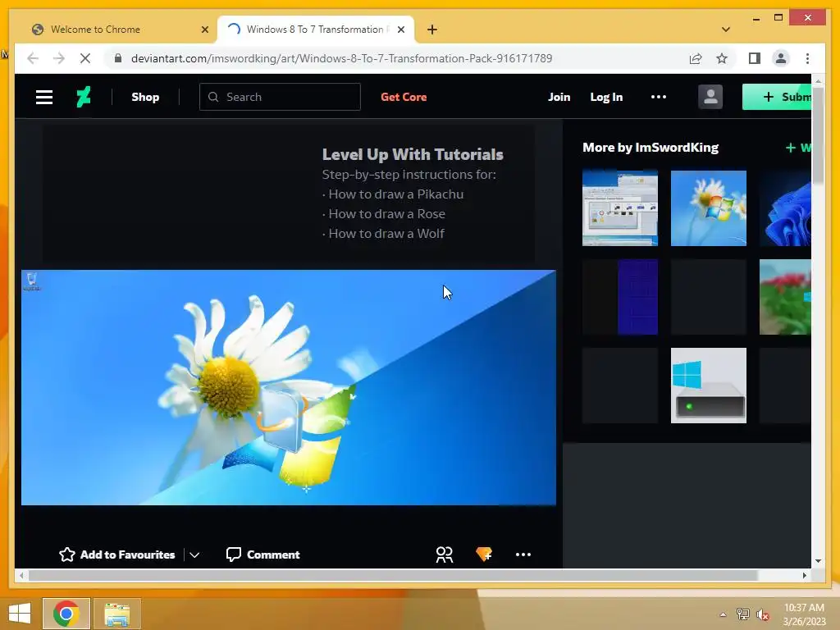Show hidden tray icons arrow
840x630 pixels.
(723, 614)
